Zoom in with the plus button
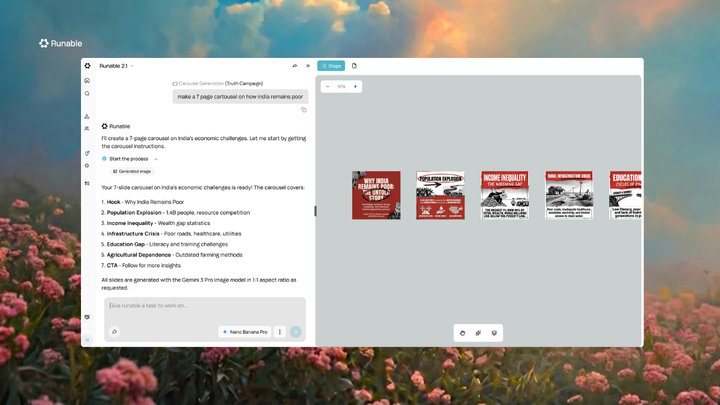The width and height of the screenshot is (720, 405). 355,87
